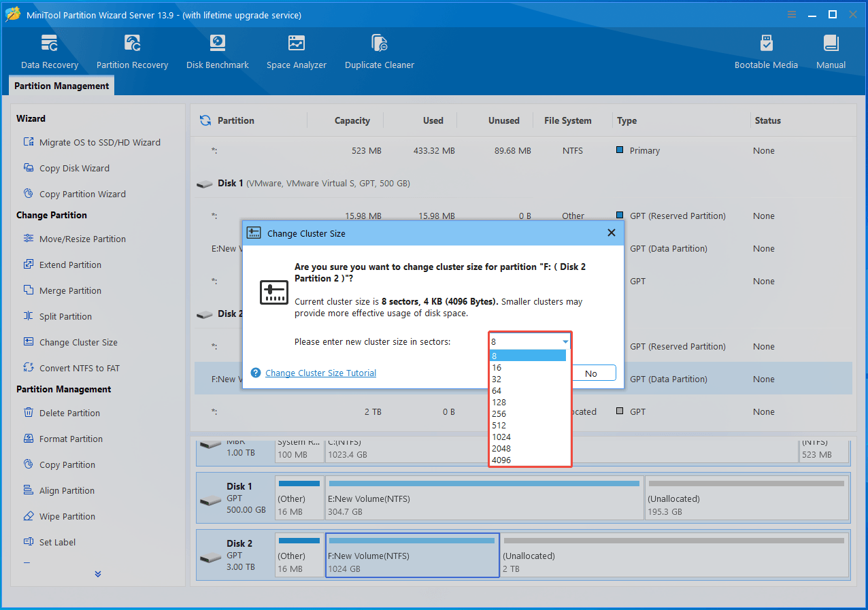Open the Manual

[831, 52]
